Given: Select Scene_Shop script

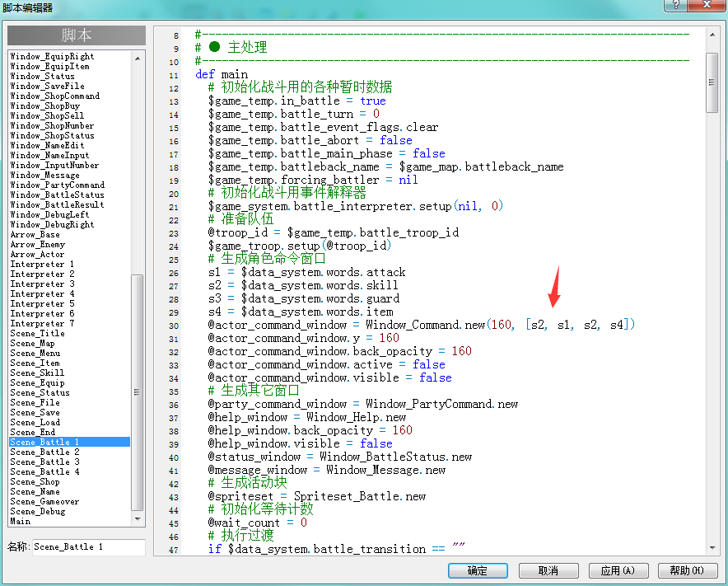Looking at the screenshot, I should point(35,481).
